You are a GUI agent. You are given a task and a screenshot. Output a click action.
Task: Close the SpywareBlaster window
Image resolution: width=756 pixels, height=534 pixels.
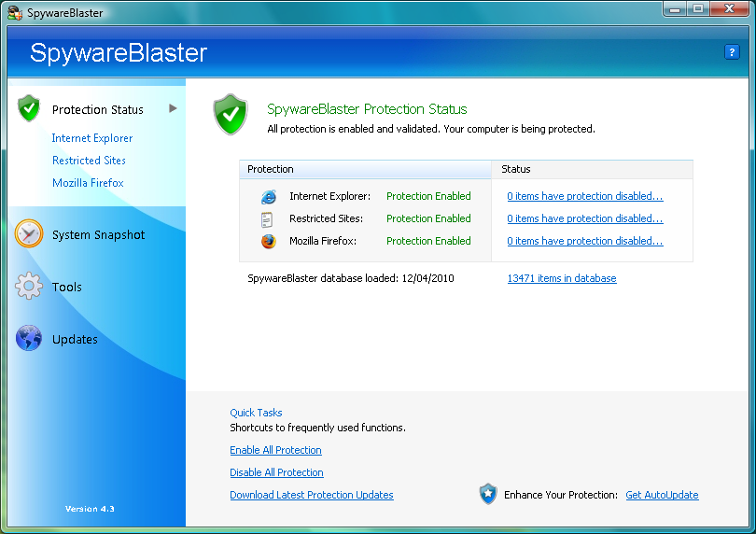[x=729, y=9]
